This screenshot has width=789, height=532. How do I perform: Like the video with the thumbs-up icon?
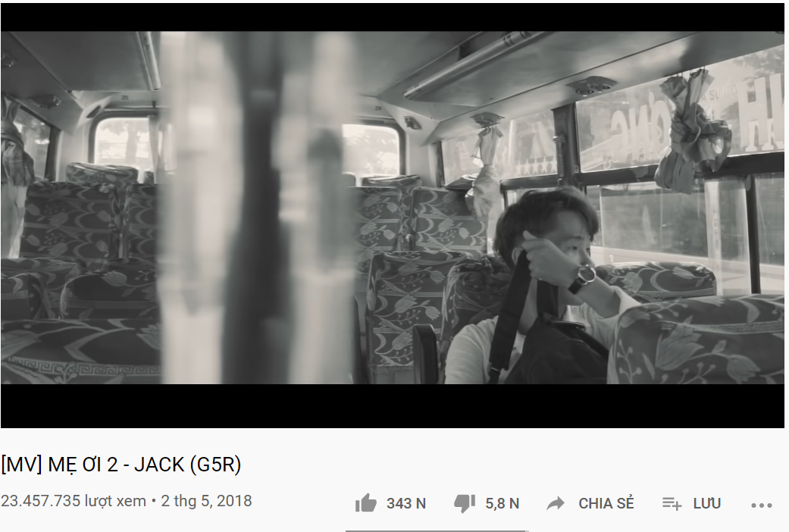366,502
